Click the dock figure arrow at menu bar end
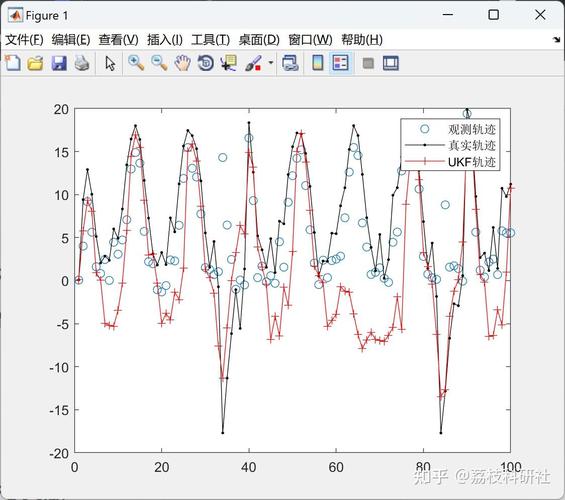 [x=556, y=40]
